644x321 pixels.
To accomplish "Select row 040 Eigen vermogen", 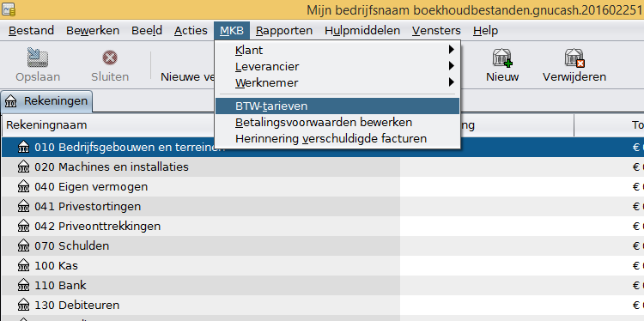I will coord(322,187).
